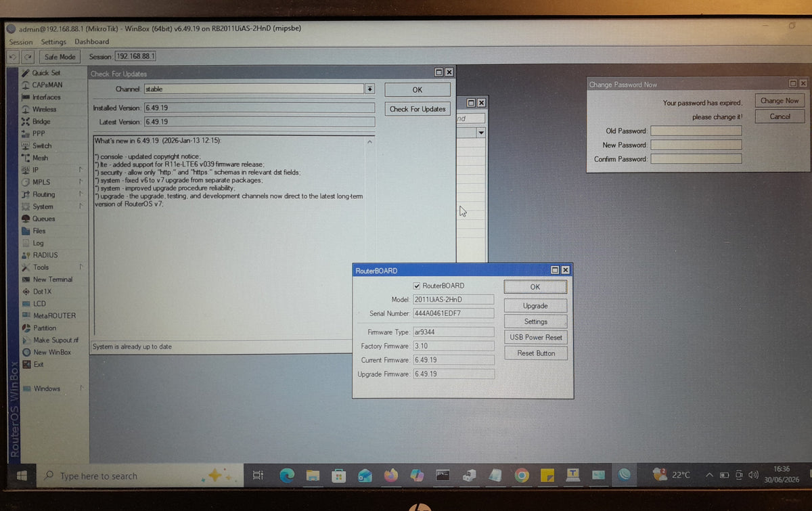The image size is (812, 511).
Task: Cancel the password change dialog
Action: pos(780,116)
